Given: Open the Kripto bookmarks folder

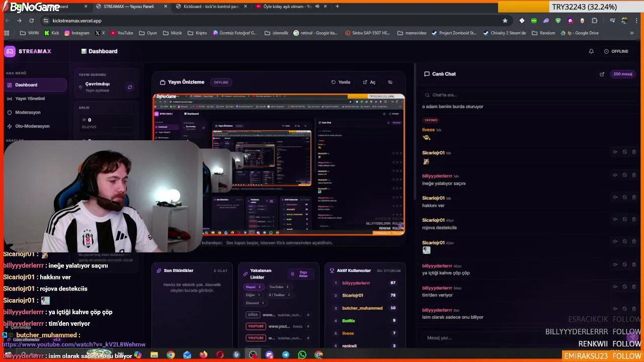Looking at the screenshot, I should click(197, 33).
